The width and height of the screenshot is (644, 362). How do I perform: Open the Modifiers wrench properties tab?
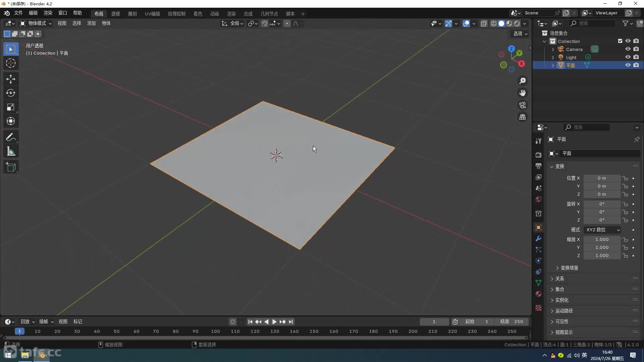[538, 238]
